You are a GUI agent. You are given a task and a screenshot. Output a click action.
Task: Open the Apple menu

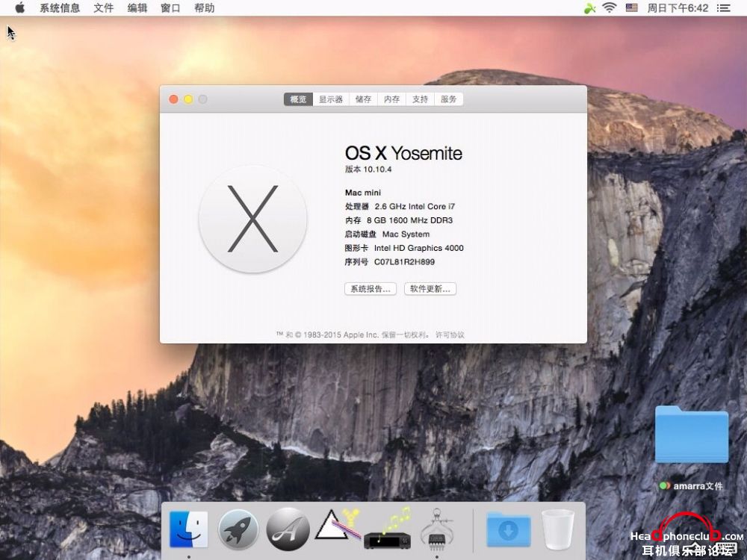pyautogui.click(x=19, y=7)
